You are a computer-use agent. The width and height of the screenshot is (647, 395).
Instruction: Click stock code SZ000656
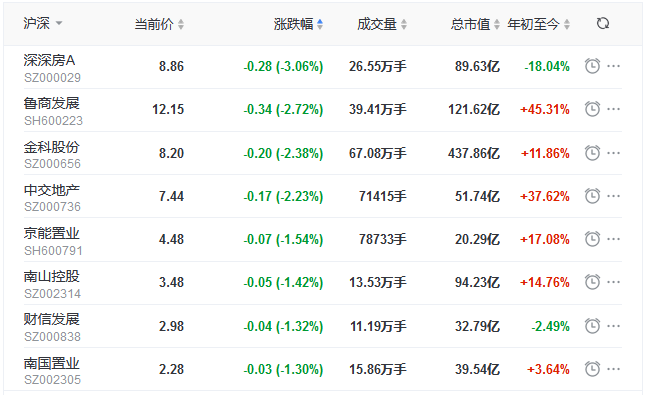52,164
